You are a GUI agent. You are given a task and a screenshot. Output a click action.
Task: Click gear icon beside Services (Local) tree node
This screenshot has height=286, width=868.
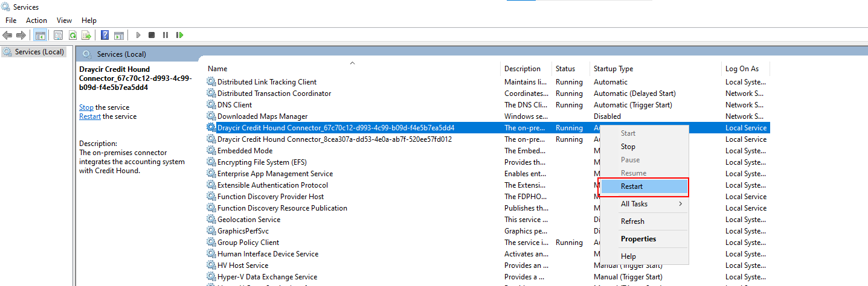click(x=7, y=52)
